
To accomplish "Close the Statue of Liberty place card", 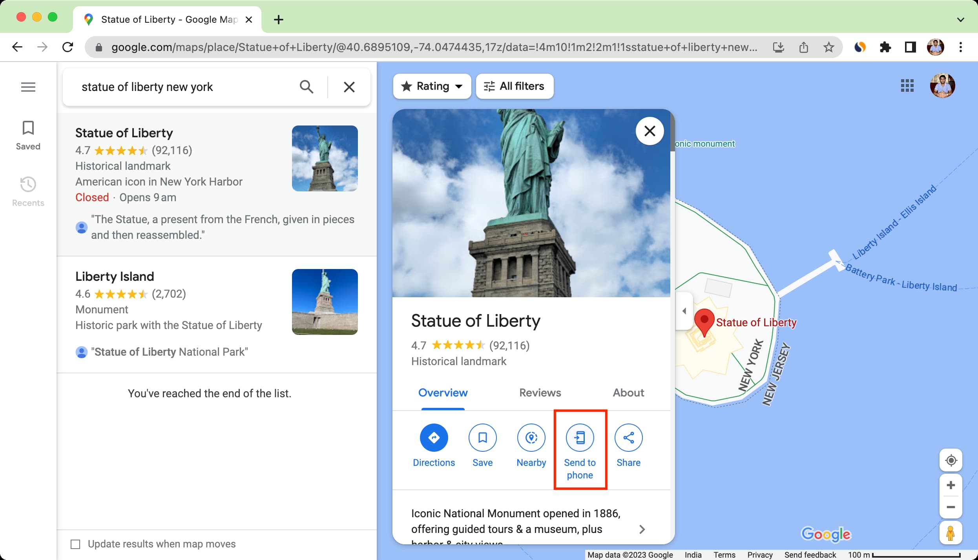I will [x=650, y=131].
